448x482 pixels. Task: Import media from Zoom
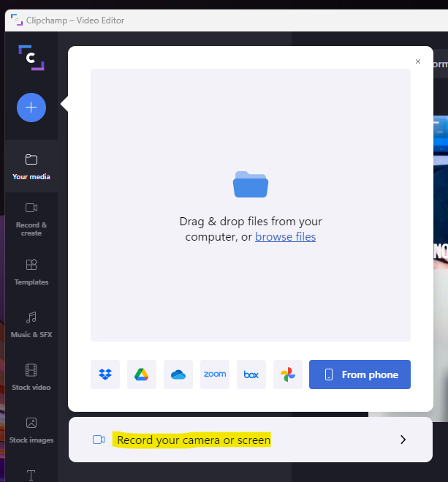(x=215, y=374)
